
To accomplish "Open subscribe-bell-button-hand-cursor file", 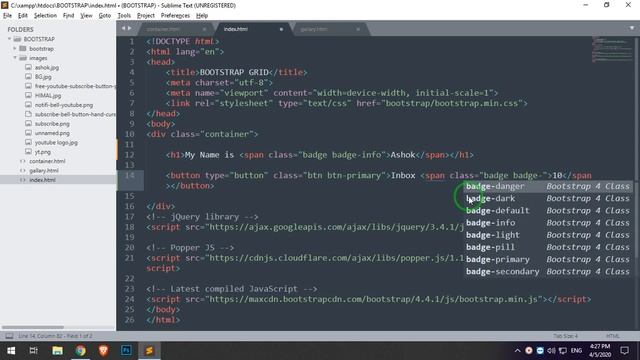I will pos(75,114).
